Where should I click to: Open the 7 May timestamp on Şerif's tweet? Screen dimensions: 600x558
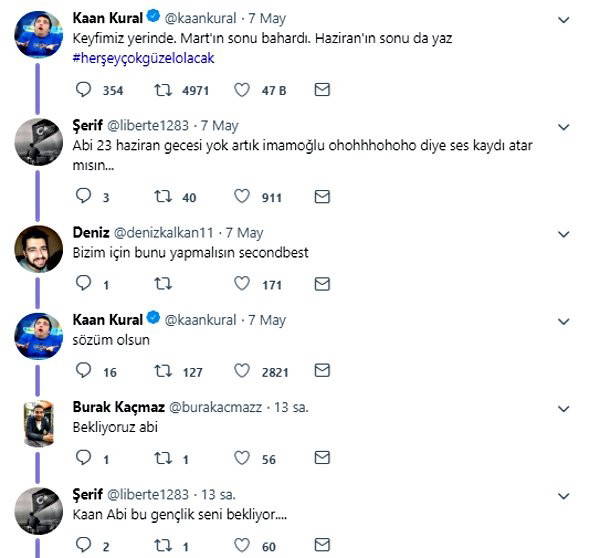[x=219, y=126]
